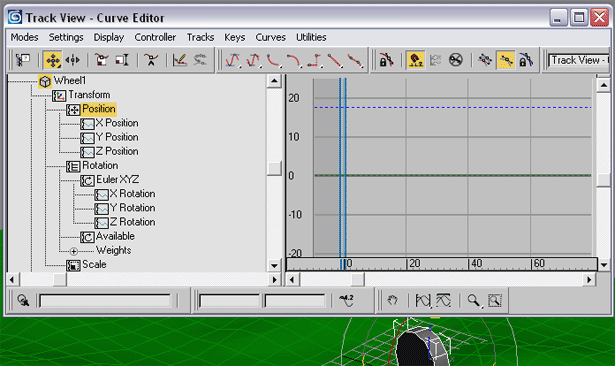Screen dimensions: 615x366
Task: Click tree panel vertical scrollbar thumb
Action: (274, 168)
